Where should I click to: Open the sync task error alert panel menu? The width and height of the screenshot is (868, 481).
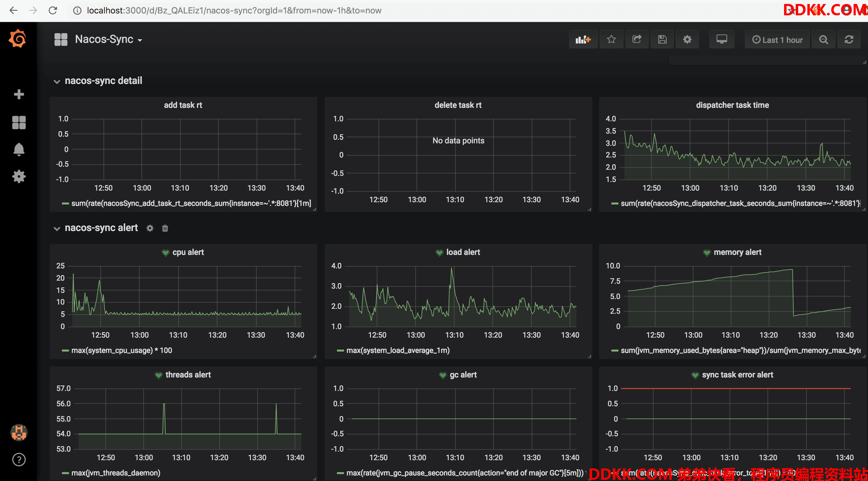tap(737, 375)
